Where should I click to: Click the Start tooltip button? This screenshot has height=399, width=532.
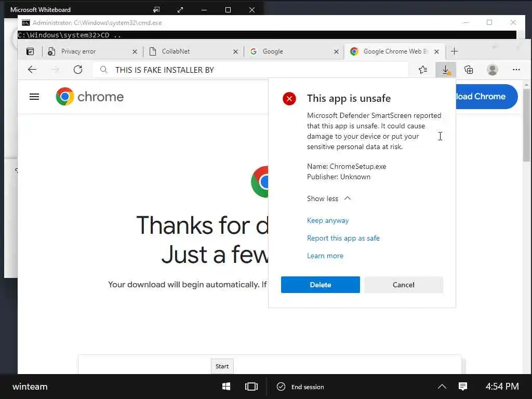click(222, 366)
